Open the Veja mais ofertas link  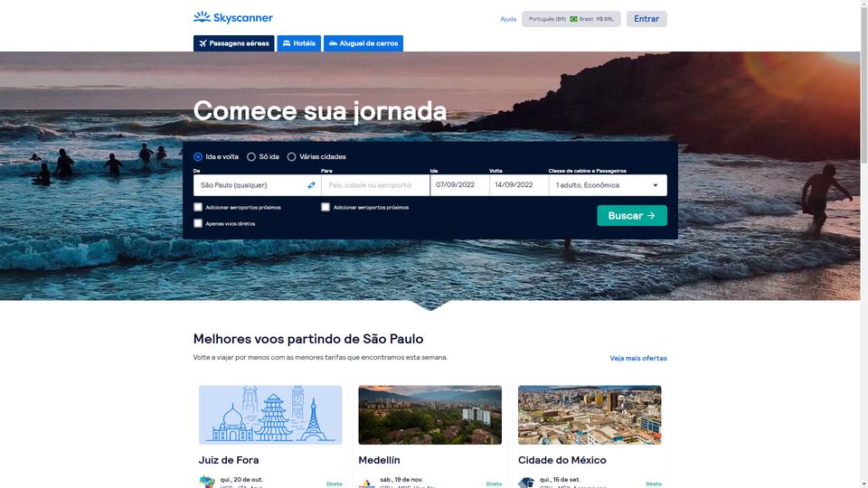point(638,359)
